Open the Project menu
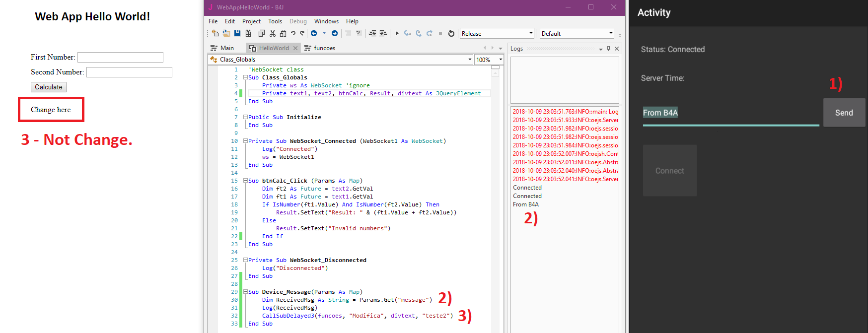Screen dimensions: 868x333 click(251, 21)
